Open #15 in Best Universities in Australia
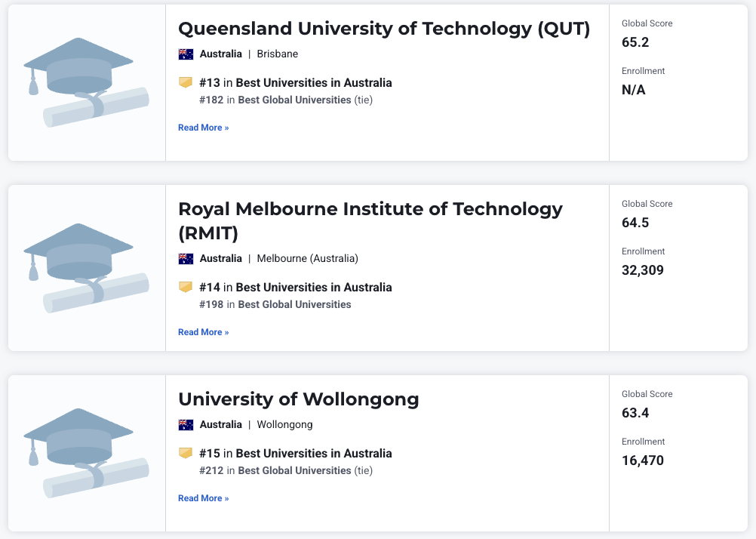 point(296,453)
